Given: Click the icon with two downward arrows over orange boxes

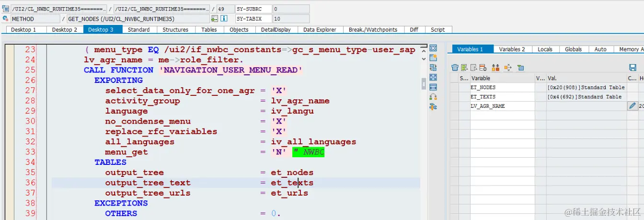Looking at the screenshot, I should 495,68.
